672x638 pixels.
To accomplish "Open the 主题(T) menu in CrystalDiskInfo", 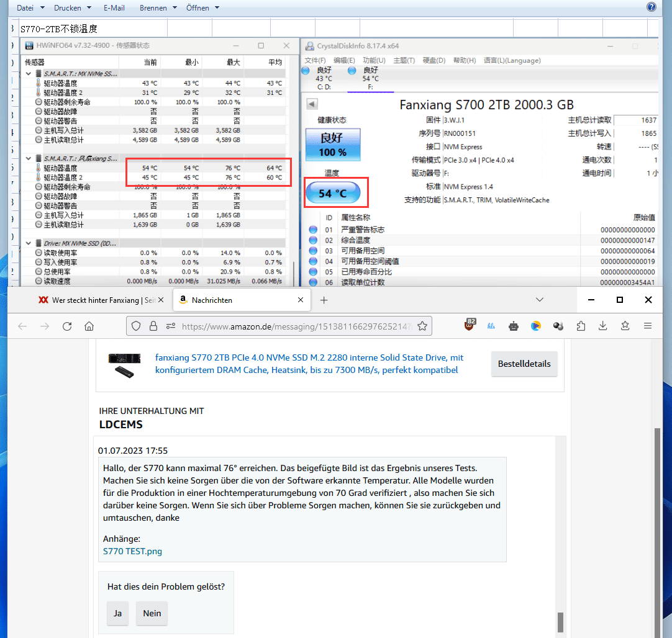I will 404,60.
